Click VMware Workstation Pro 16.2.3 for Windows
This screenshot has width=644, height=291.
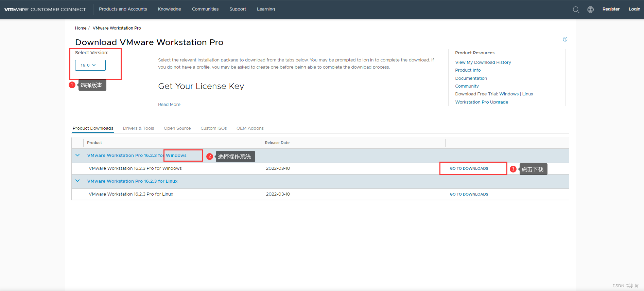(x=137, y=156)
